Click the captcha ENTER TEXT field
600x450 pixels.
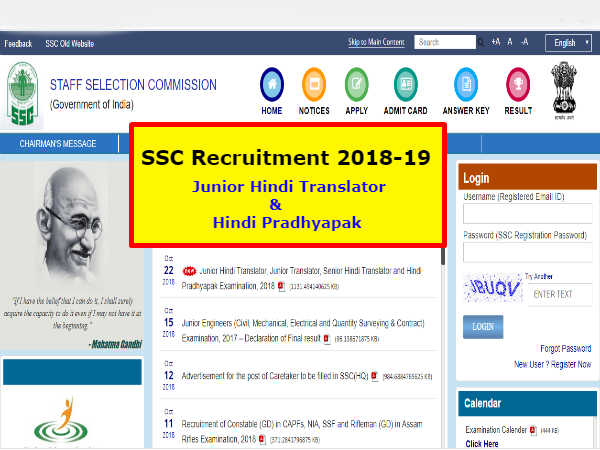pos(561,294)
